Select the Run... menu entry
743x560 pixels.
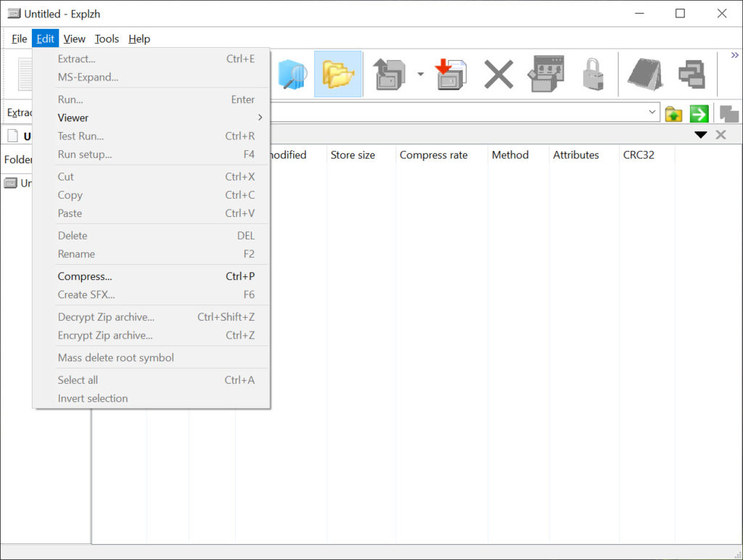click(152, 99)
